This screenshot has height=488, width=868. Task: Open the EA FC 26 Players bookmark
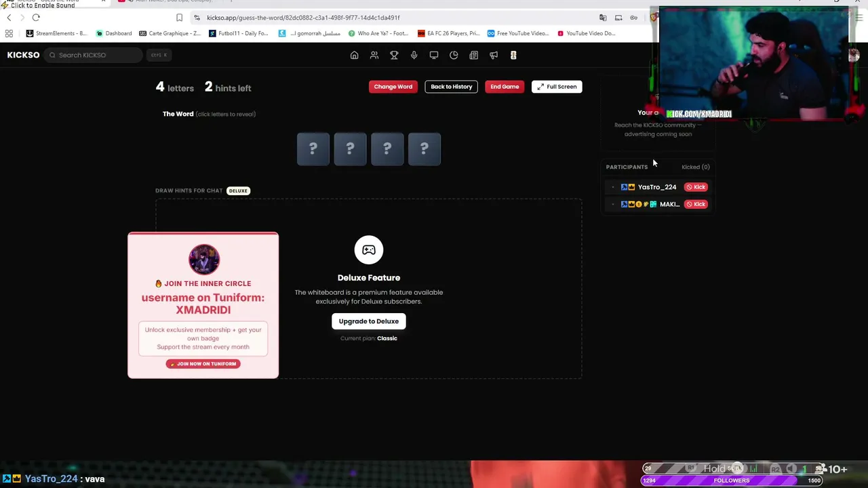tap(448, 33)
